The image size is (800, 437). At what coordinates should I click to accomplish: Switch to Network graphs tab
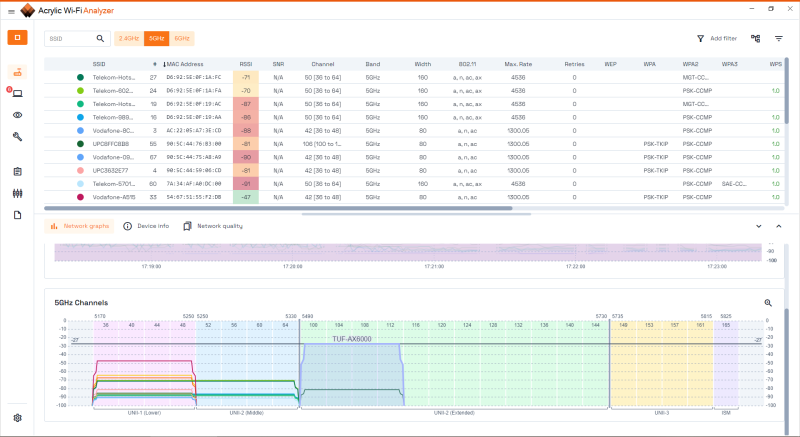(80, 226)
